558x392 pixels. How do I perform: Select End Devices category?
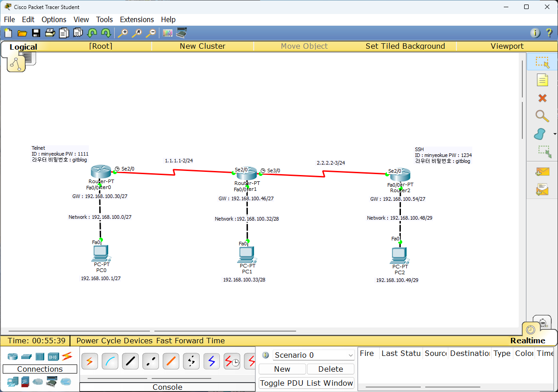(x=13, y=382)
